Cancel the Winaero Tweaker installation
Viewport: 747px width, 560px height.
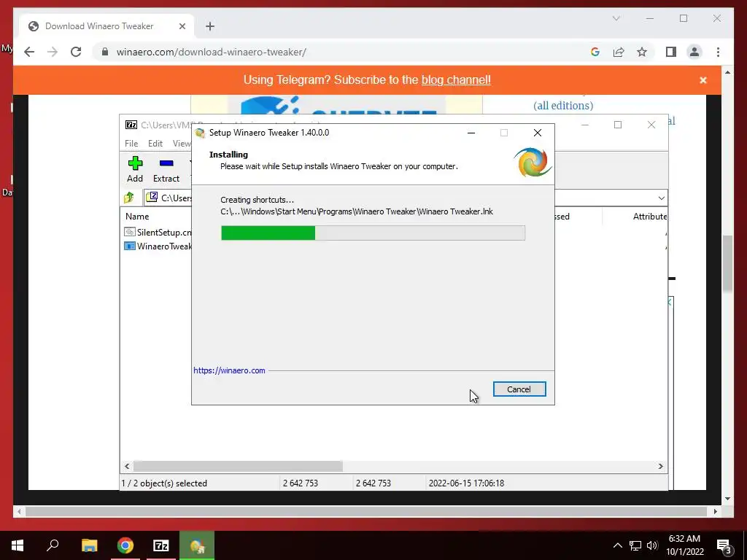tap(519, 389)
